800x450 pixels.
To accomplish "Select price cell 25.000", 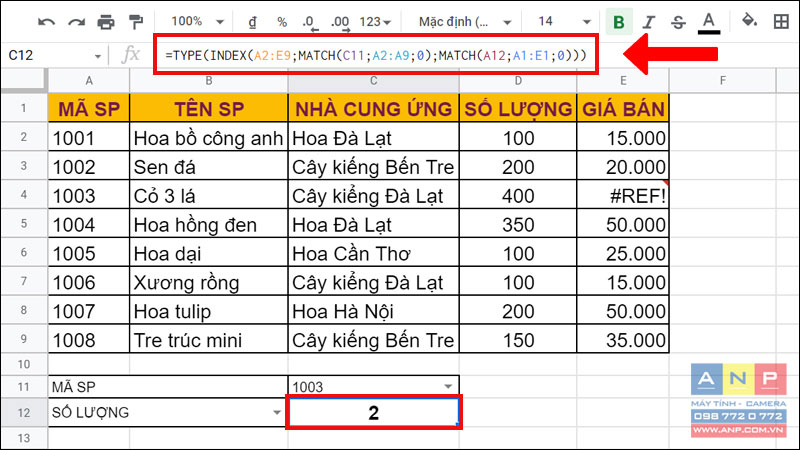I will tap(623, 254).
